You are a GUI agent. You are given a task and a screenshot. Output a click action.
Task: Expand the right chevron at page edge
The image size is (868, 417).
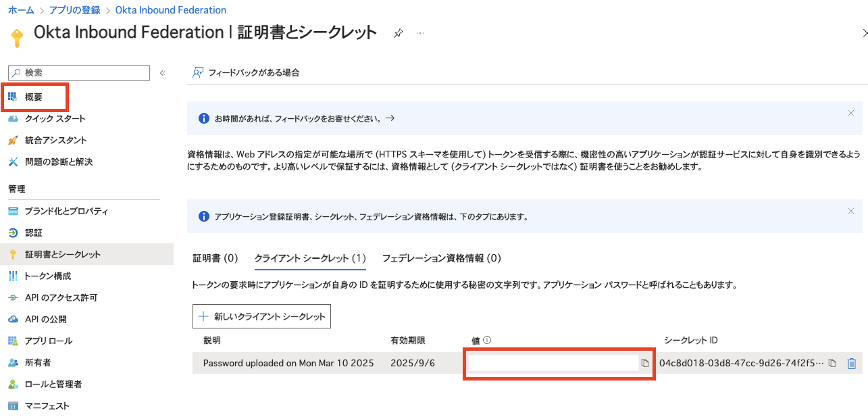(x=865, y=32)
